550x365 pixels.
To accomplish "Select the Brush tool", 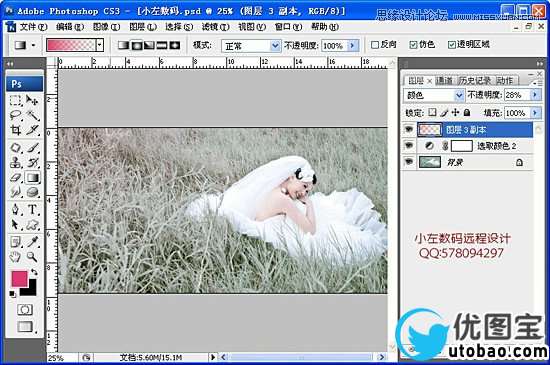I will (32, 148).
